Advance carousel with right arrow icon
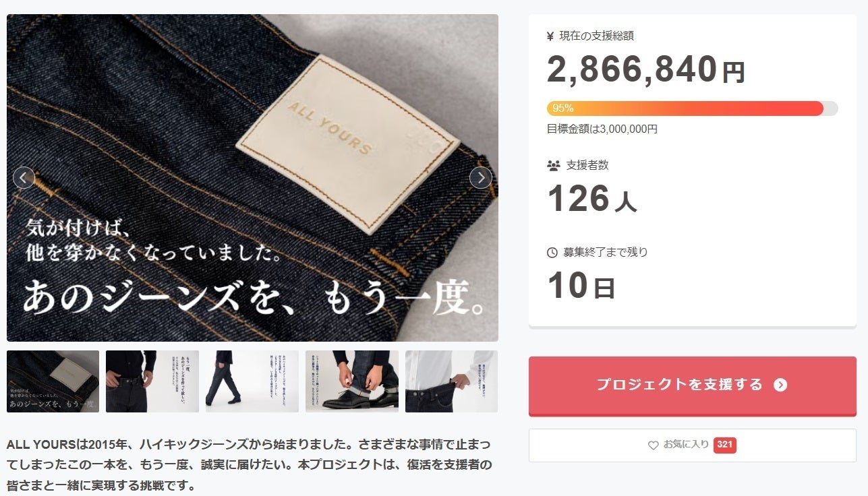This screenshot has width=868, height=496. click(x=480, y=178)
